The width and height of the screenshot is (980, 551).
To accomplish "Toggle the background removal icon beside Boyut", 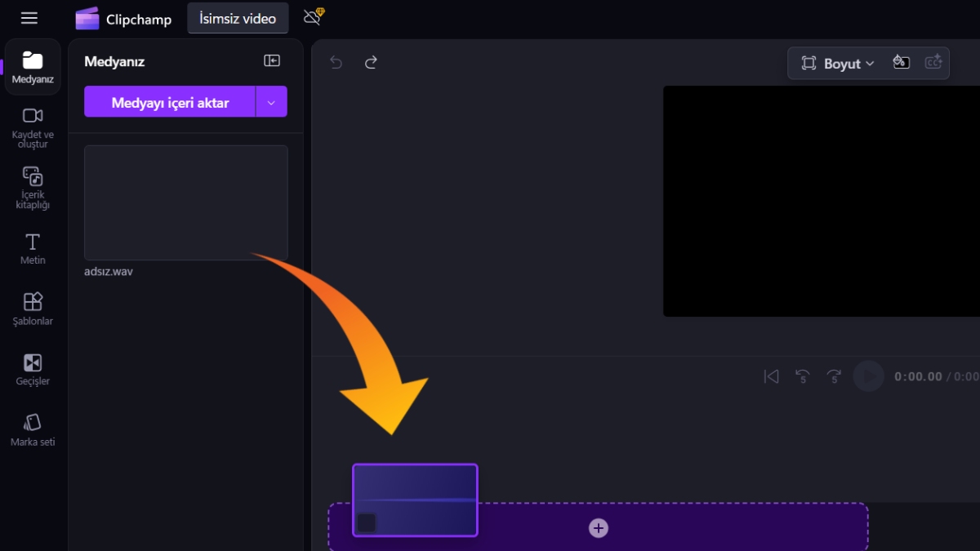I will coord(902,63).
